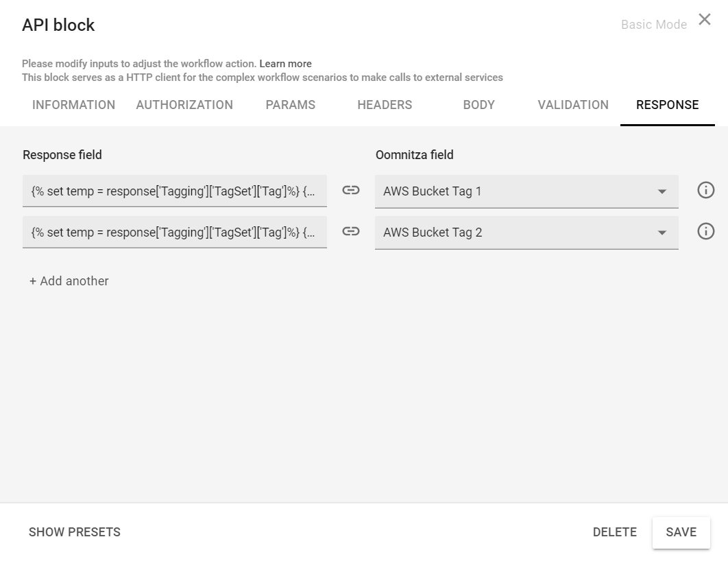Screen dimensions: 728x561
Task: Switch to the Validation tab
Action: click(573, 105)
